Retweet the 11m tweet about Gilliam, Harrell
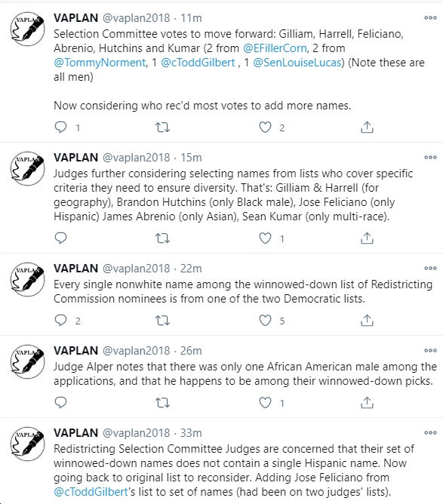443x504 pixels. pyautogui.click(x=163, y=128)
